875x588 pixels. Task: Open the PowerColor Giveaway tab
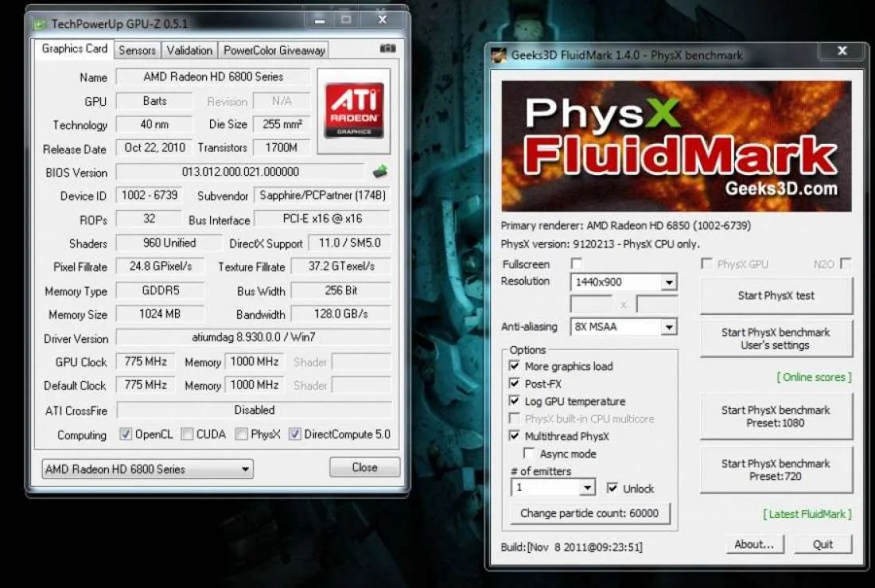(x=274, y=50)
